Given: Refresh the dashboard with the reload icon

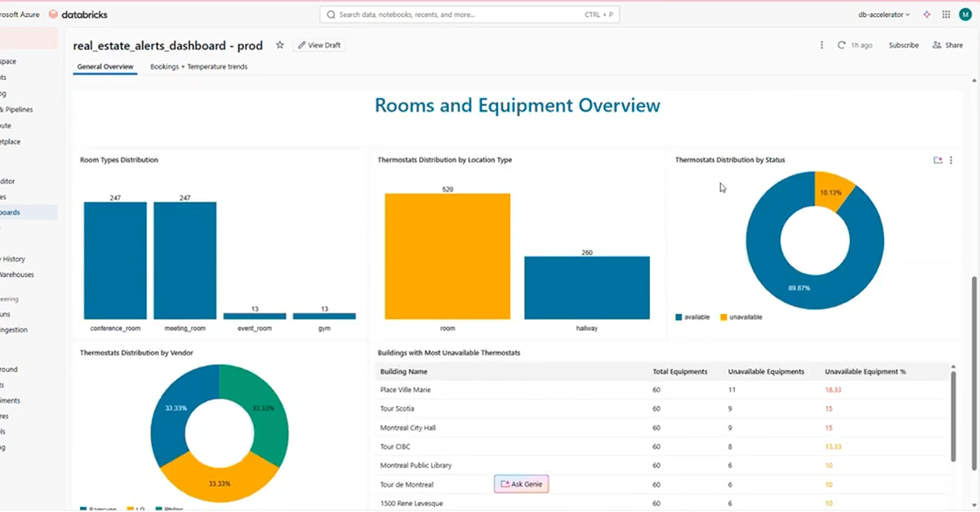Looking at the screenshot, I should (840, 45).
